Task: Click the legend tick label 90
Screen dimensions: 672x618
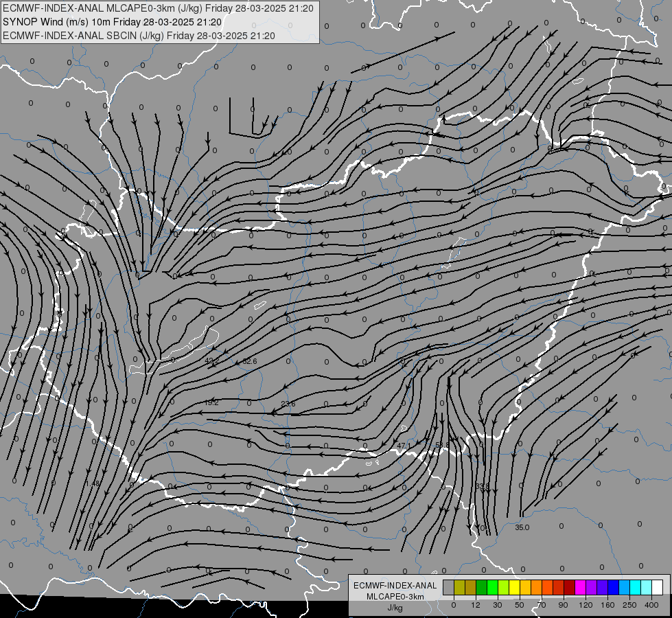Action: pos(564,605)
